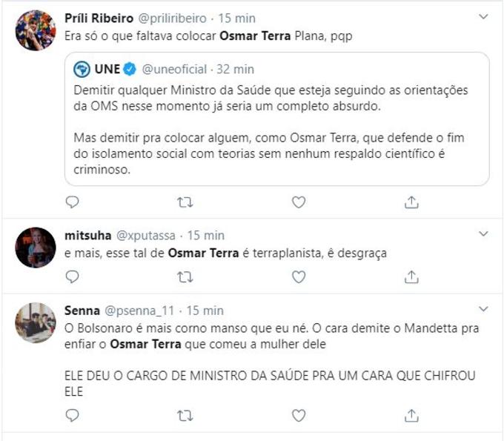Share Senna's tweet
504x441 pixels.
click(412, 414)
